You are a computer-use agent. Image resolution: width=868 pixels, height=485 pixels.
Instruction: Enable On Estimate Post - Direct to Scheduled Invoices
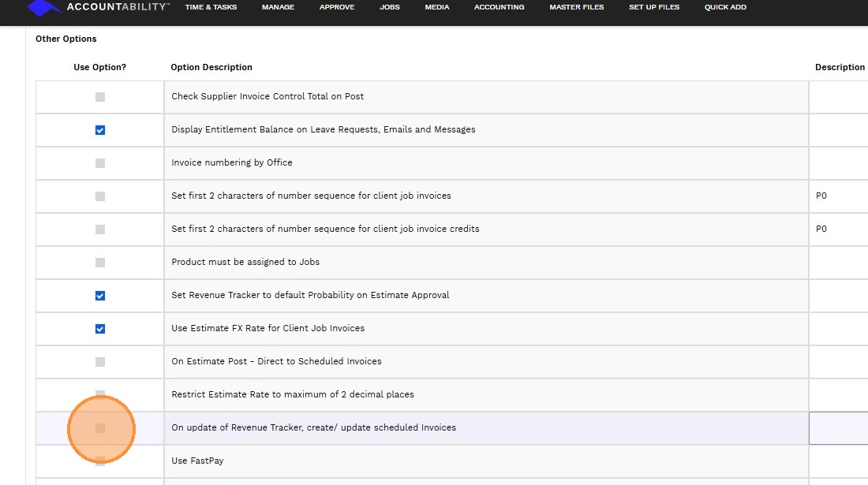(x=100, y=362)
